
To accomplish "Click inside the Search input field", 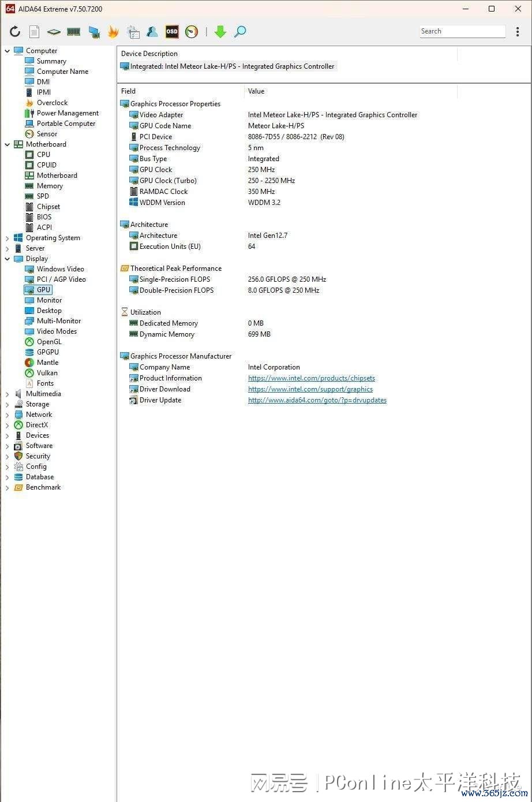I will click(462, 31).
